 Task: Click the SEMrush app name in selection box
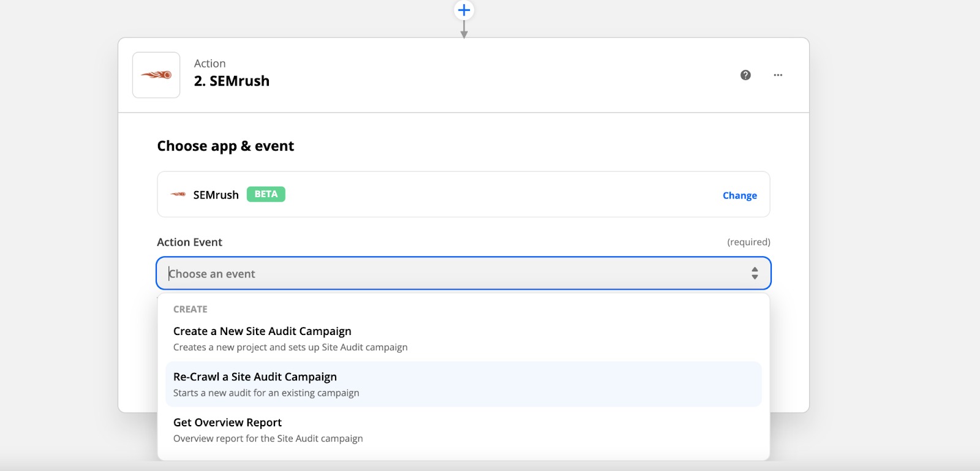coord(216,195)
